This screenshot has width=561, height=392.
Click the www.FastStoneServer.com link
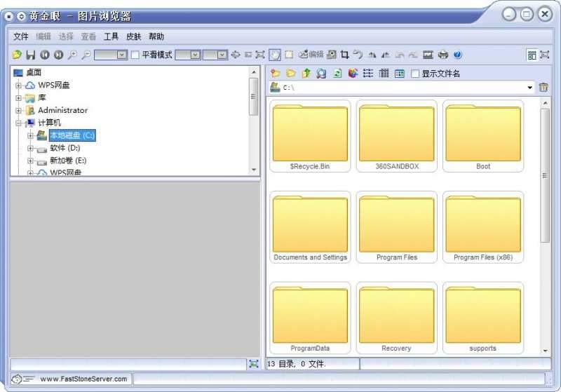(x=83, y=379)
